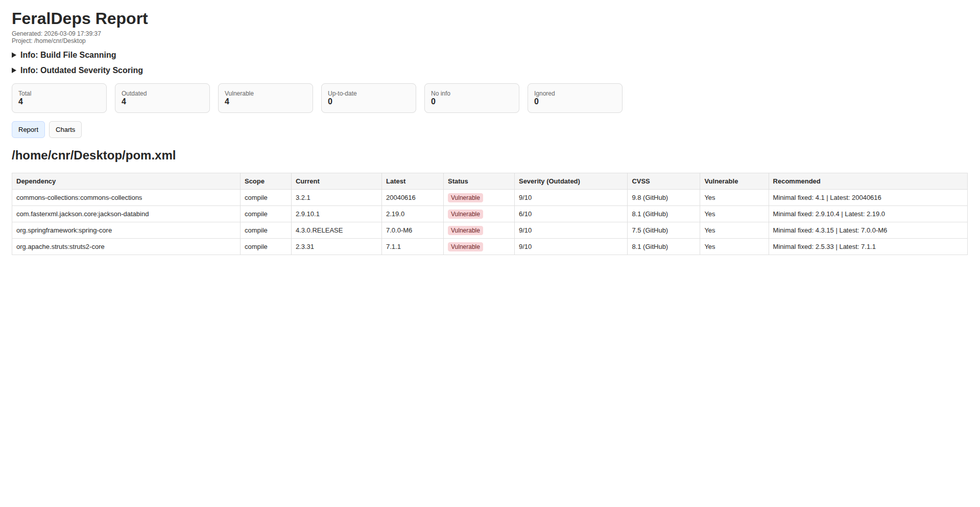Click the Recommended column header
Screen dimensions: 980x507
coord(868,181)
